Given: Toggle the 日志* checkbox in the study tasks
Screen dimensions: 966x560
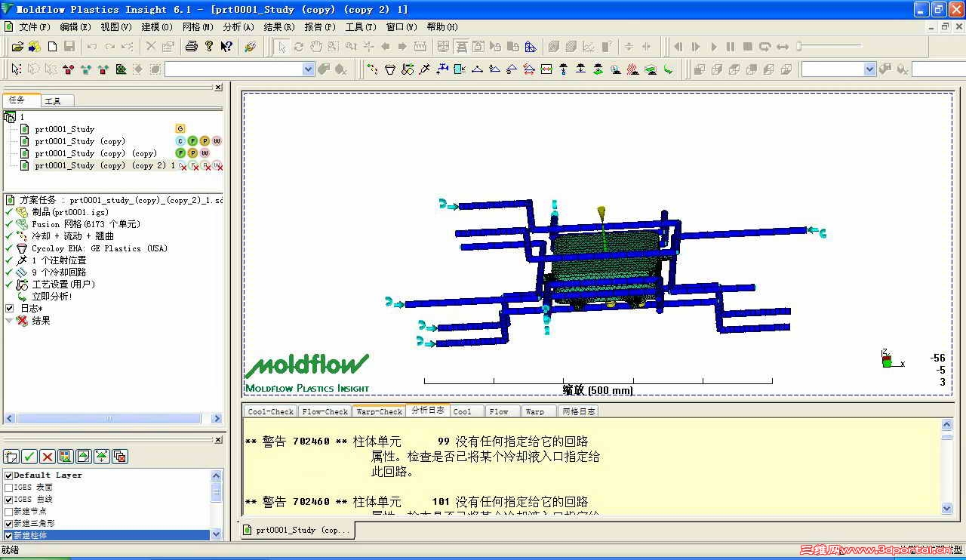Looking at the screenshot, I should [x=10, y=308].
